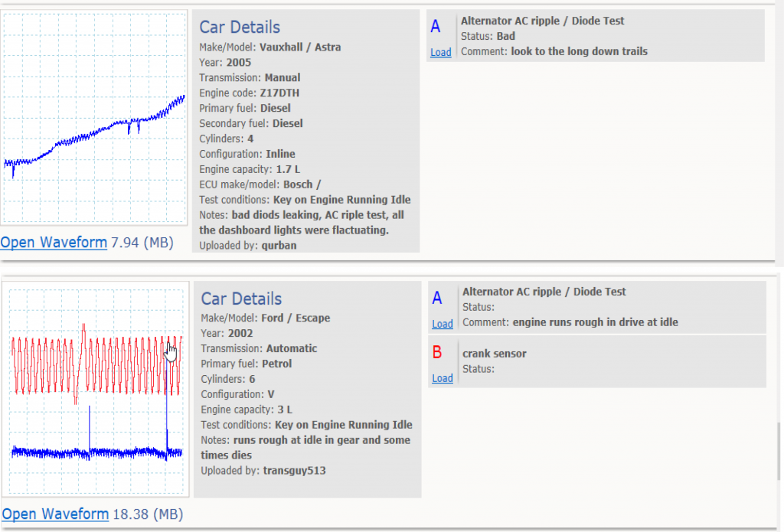
Task: Click the crank sensor channel title
Action: click(494, 354)
